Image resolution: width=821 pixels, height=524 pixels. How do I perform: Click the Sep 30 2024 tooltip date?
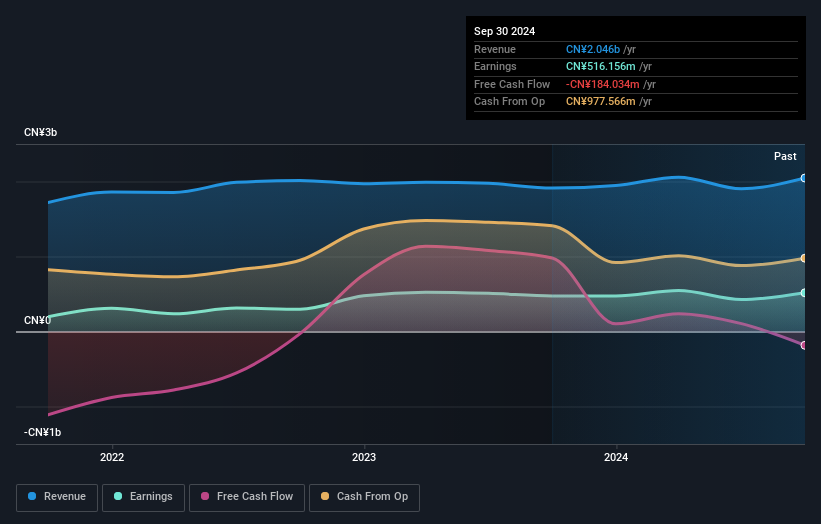click(504, 31)
